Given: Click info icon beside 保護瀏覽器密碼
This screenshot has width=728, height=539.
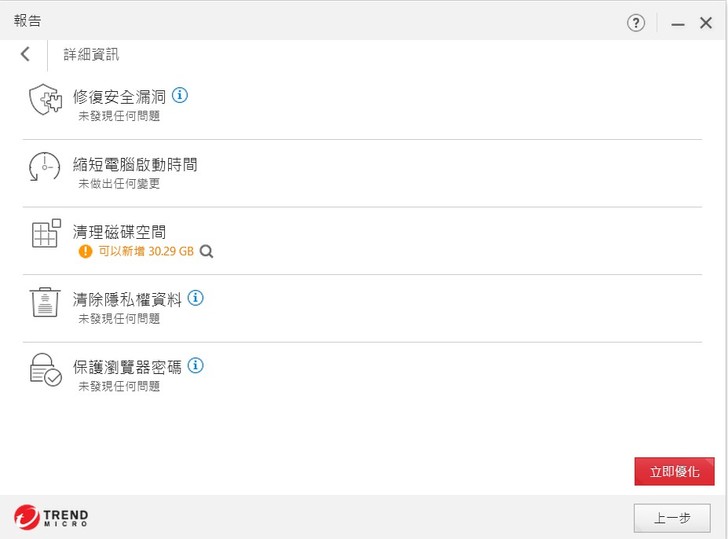Looking at the screenshot, I should pyautogui.click(x=196, y=366).
